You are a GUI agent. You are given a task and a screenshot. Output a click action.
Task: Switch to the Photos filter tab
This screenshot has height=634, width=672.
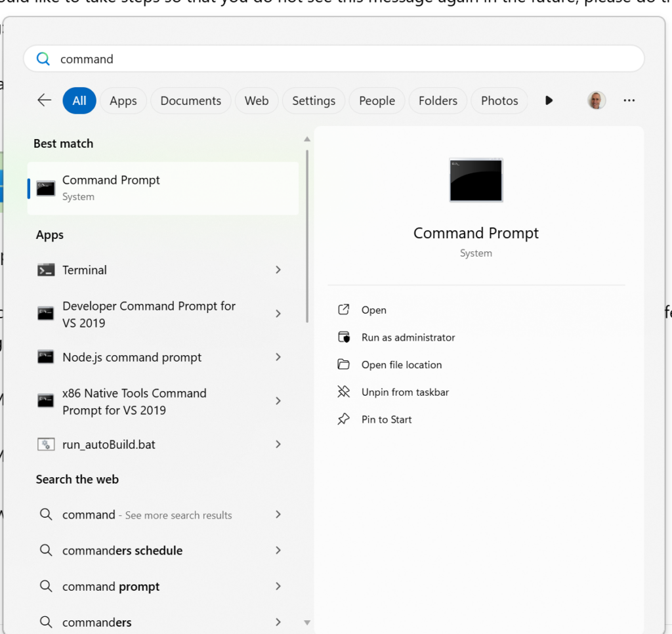pyautogui.click(x=499, y=100)
